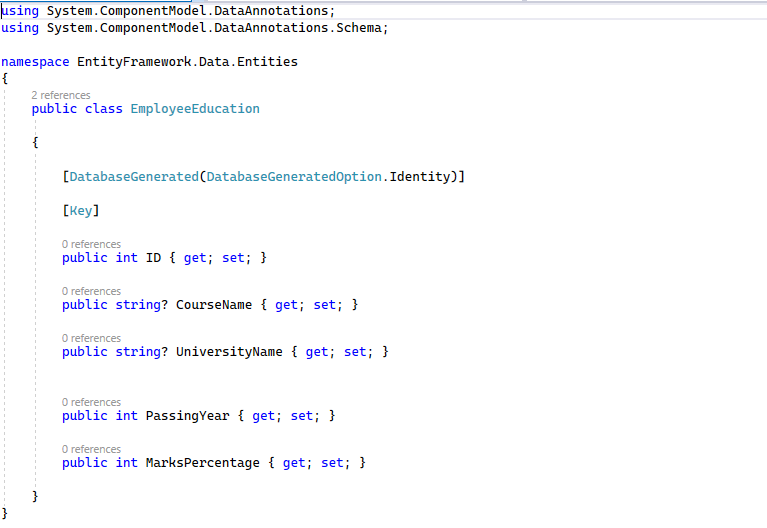The width and height of the screenshot is (767, 528).
Task: Click the CourseName property name
Action: tap(214, 305)
